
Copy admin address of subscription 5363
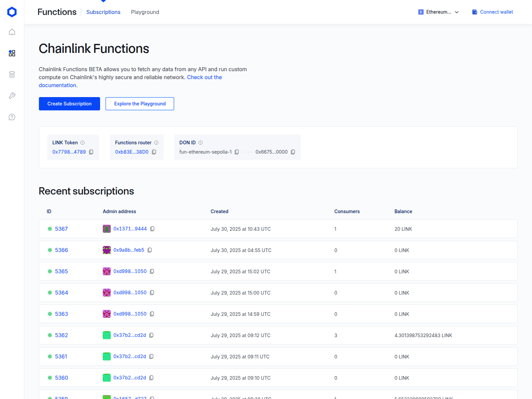point(152,314)
